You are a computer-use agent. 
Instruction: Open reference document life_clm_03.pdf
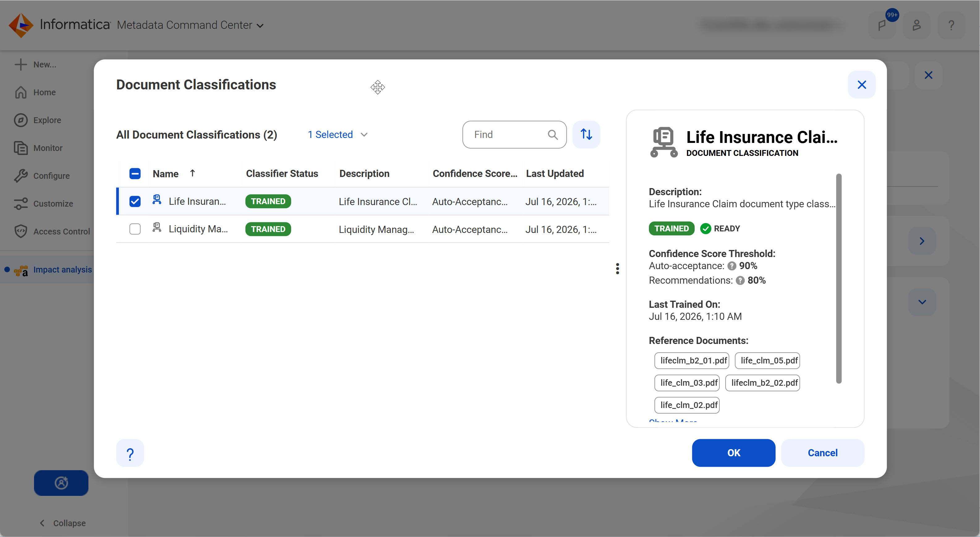point(687,382)
